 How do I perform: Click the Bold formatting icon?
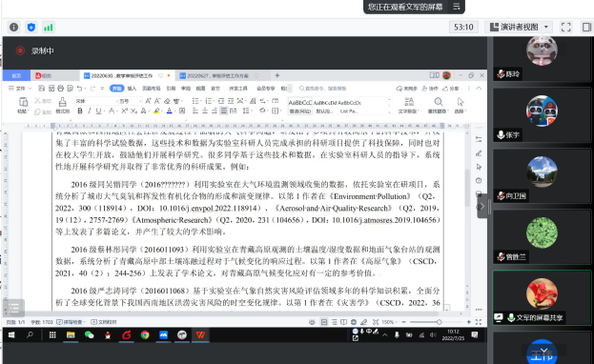click(80, 111)
